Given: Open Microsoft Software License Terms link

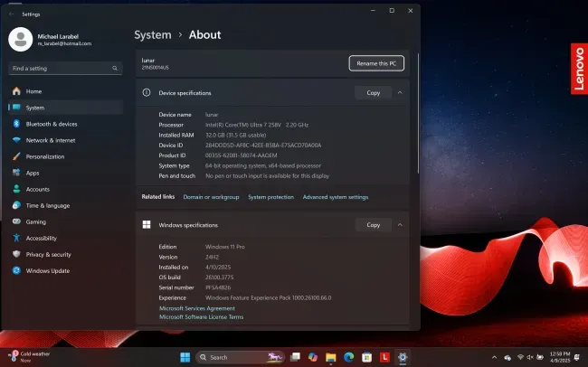Looking at the screenshot, I should pyautogui.click(x=202, y=317).
